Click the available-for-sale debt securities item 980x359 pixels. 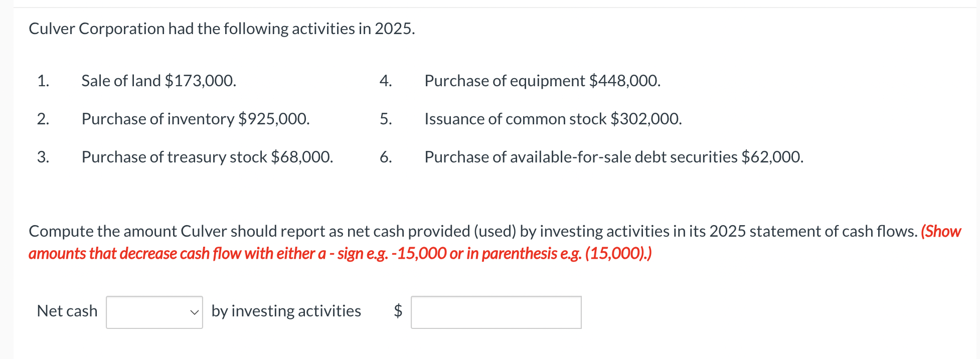coord(613,157)
